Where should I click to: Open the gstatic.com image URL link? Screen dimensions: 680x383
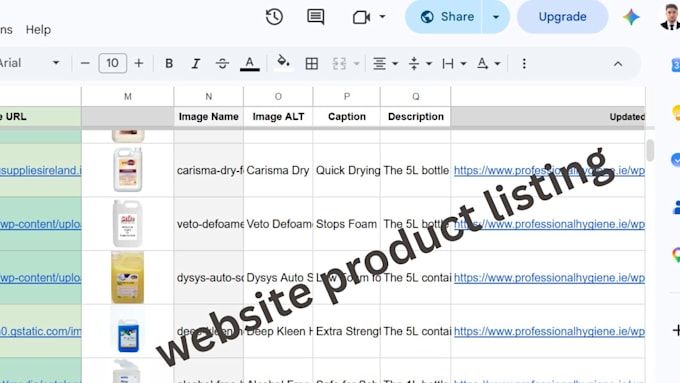(x=40, y=331)
